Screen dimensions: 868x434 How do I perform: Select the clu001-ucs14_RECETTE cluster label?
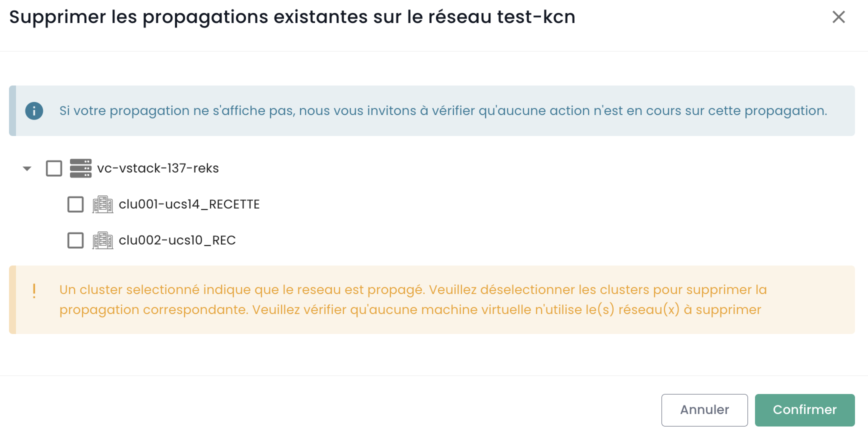point(189,204)
